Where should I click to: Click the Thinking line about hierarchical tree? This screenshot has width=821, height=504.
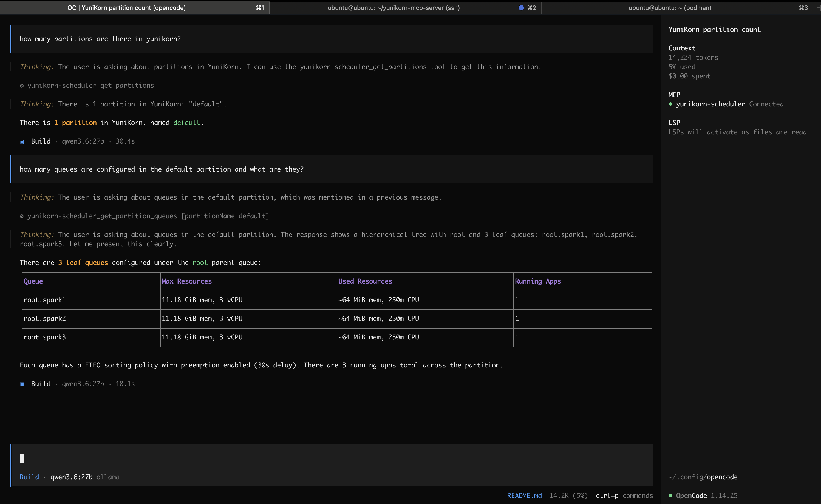click(328, 239)
